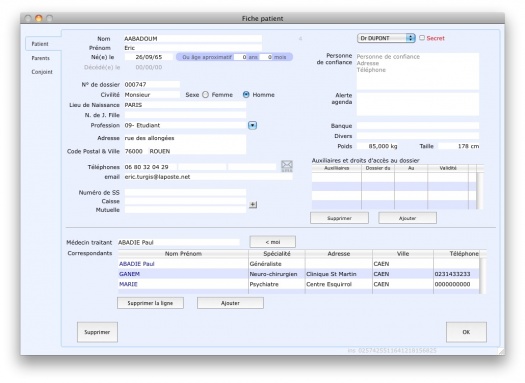Open the Profession dropdown arrow

point(252,125)
